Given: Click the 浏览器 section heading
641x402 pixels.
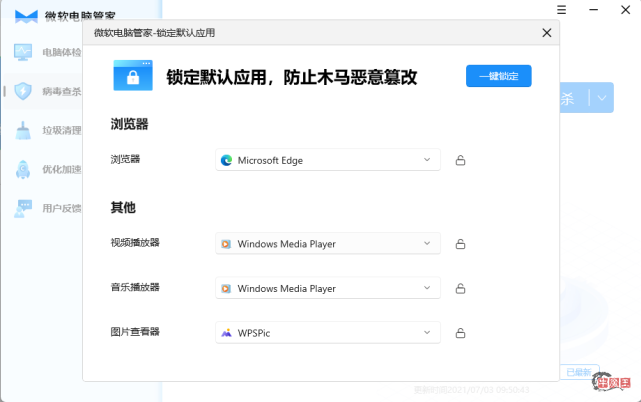Looking at the screenshot, I should point(129,124).
